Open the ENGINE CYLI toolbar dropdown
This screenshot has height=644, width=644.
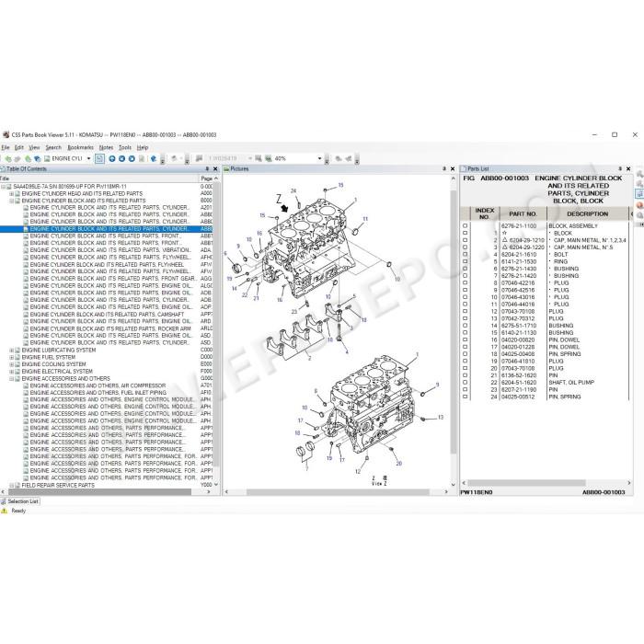pos(88,158)
